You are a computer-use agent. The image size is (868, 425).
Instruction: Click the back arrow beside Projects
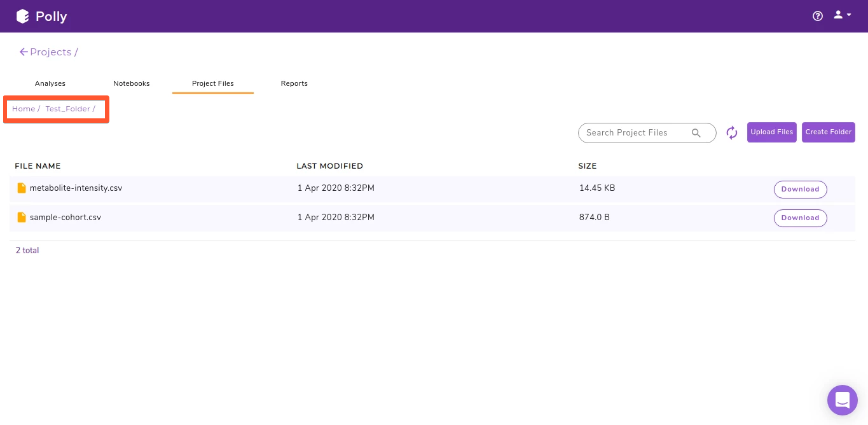coord(24,52)
